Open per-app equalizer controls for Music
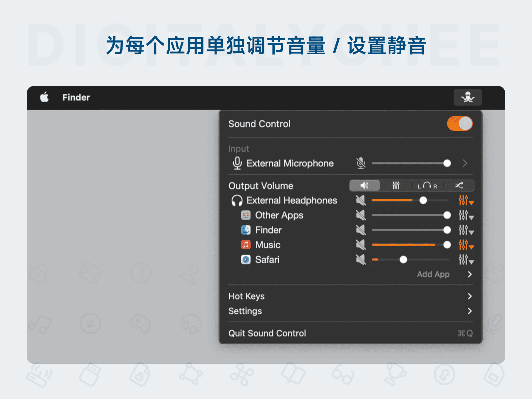Screen dimensions: 532x399 coord(463,245)
